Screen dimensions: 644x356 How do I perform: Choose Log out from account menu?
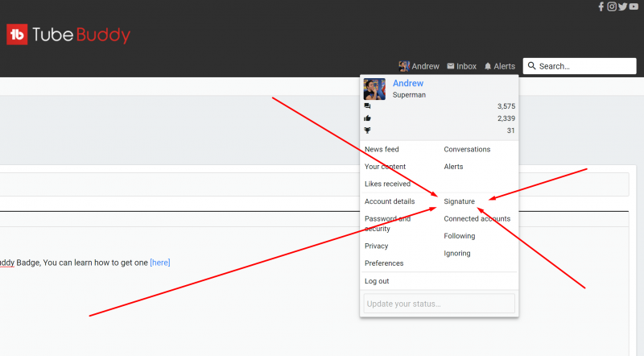click(x=377, y=281)
